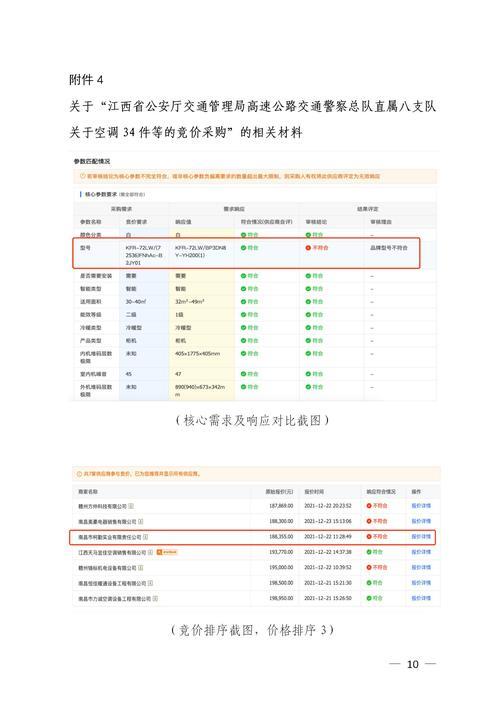Click the 报价时间 column header

click(x=314, y=491)
